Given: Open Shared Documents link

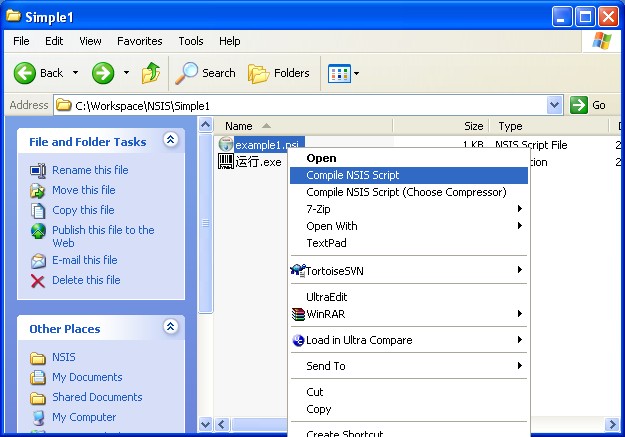Looking at the screenshot, I should 97,397.
